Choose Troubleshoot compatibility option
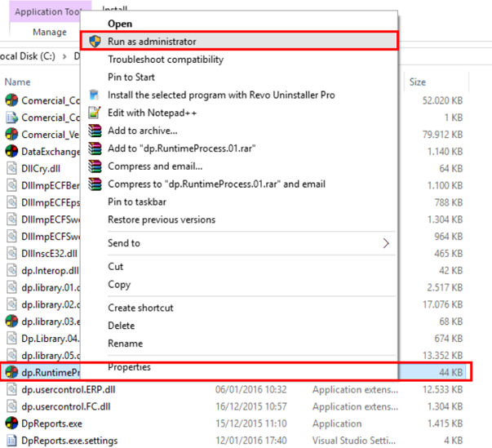This screenshot has height=448, width=492. (x=166, y=60)
